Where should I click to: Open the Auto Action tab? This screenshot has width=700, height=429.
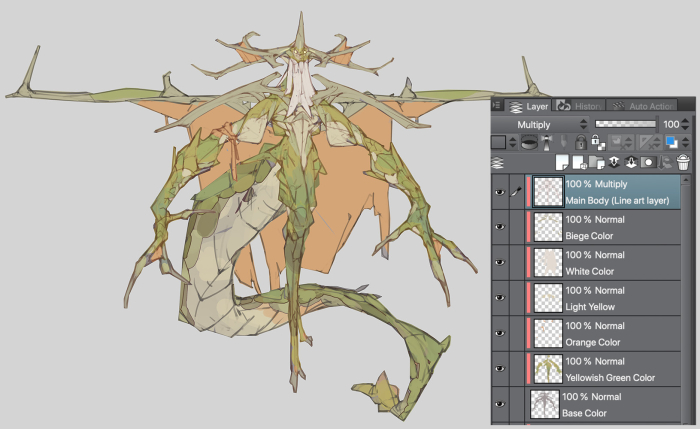click(x=640, y=105)
